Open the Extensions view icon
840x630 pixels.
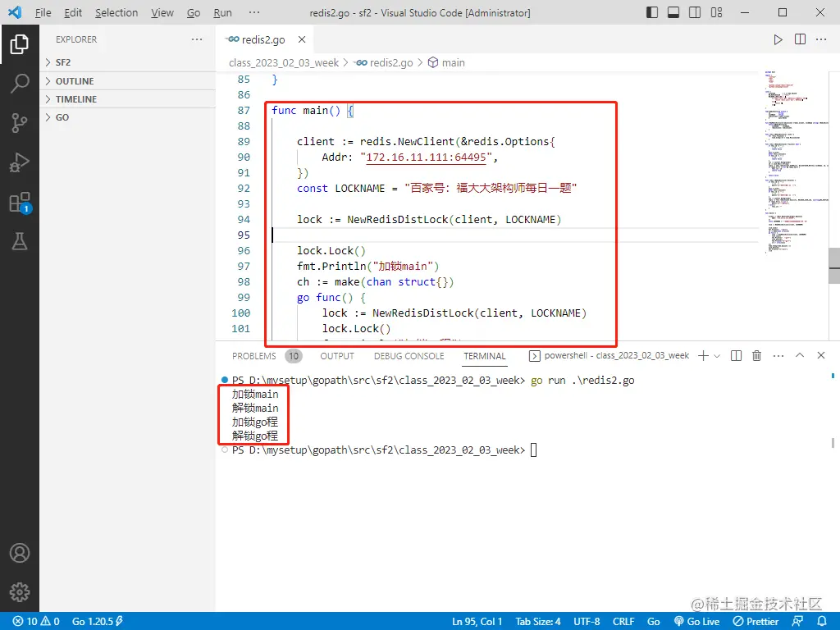(20, 203)
